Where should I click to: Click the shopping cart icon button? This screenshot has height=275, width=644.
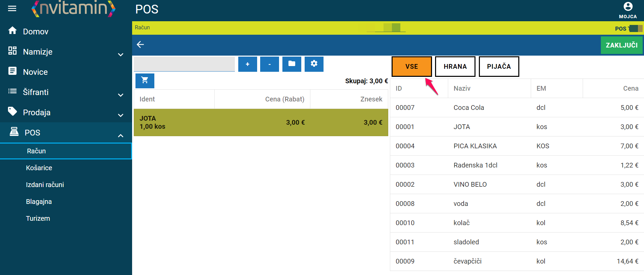coord(145,81)
